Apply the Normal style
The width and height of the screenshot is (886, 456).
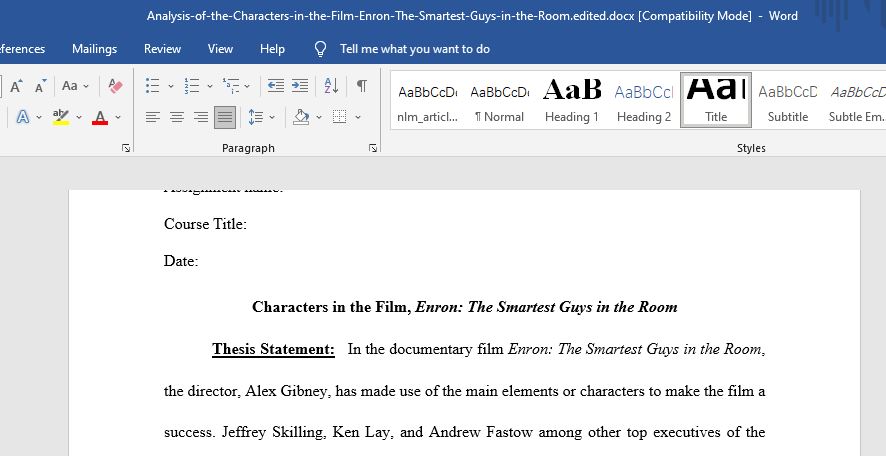coord(500,101)
